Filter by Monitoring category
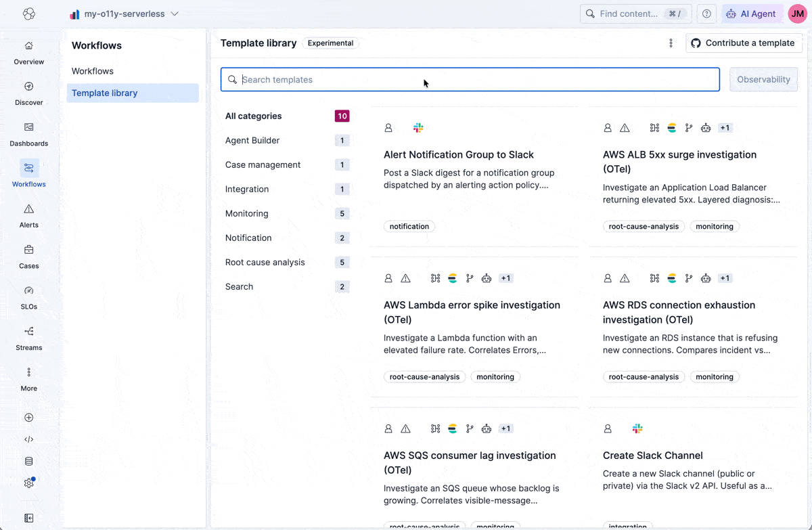This screenshot has height=530, width=812. click(x=287, y=213)
